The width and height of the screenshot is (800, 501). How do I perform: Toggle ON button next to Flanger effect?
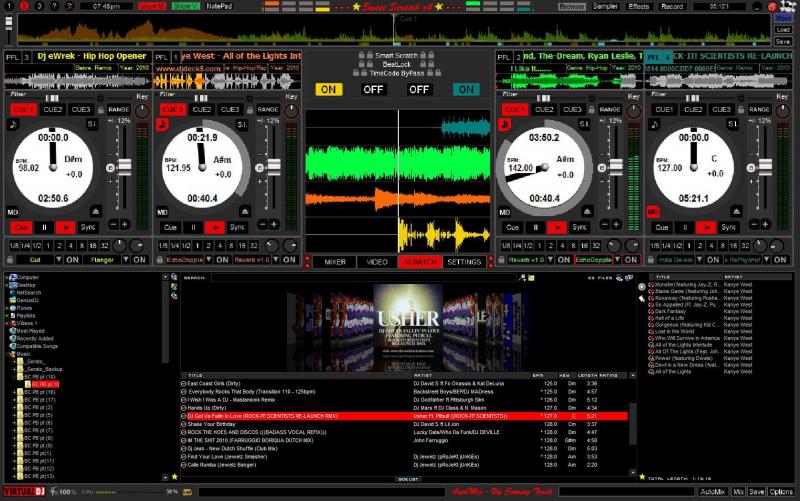[x=139, y=260]
